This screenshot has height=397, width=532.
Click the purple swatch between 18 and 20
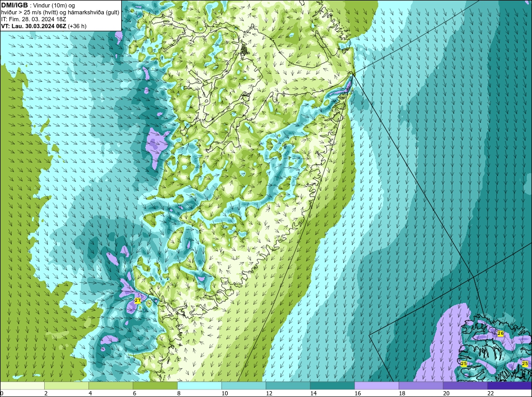click(421, 386)
